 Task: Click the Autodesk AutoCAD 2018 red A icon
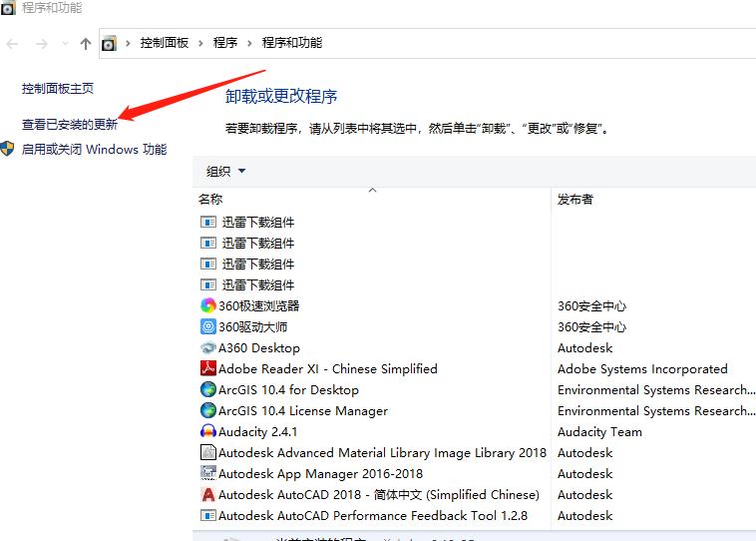(x=207, y=494)
